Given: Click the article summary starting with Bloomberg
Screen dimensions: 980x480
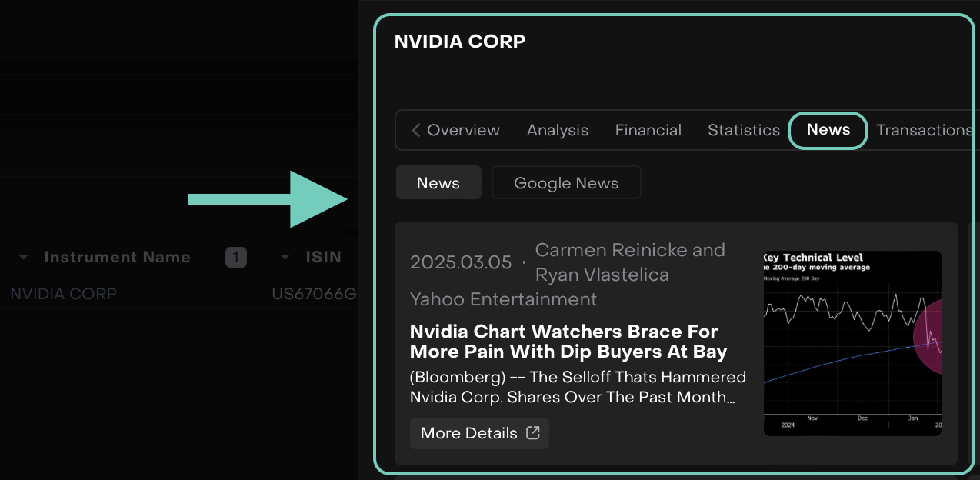Looking at the screenshot, I should tap(578, 387).
